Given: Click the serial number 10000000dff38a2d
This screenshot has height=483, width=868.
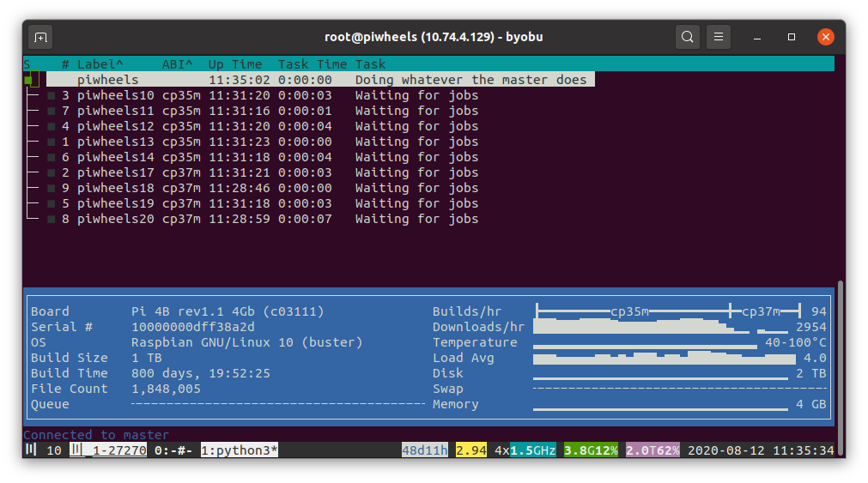Looking at the screenshot, I should coord(192,326).
